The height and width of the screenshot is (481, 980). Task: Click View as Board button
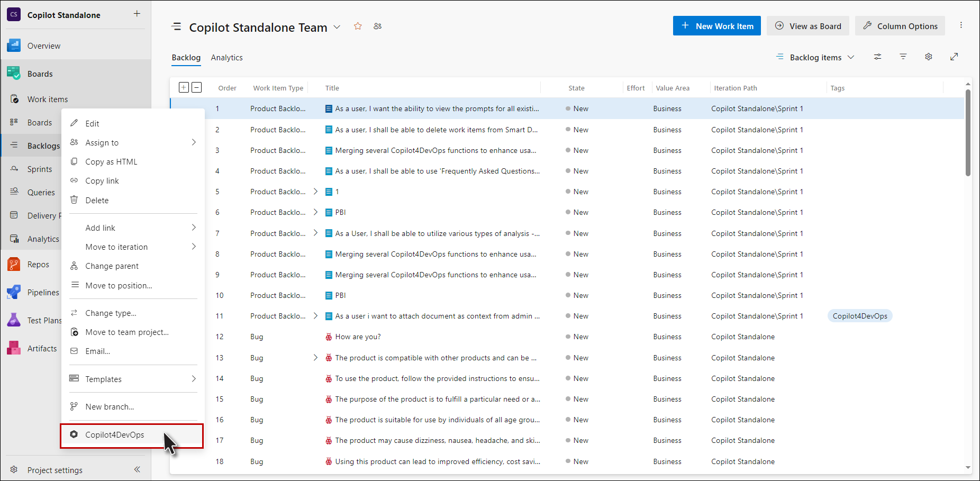[x=807, y=26]
